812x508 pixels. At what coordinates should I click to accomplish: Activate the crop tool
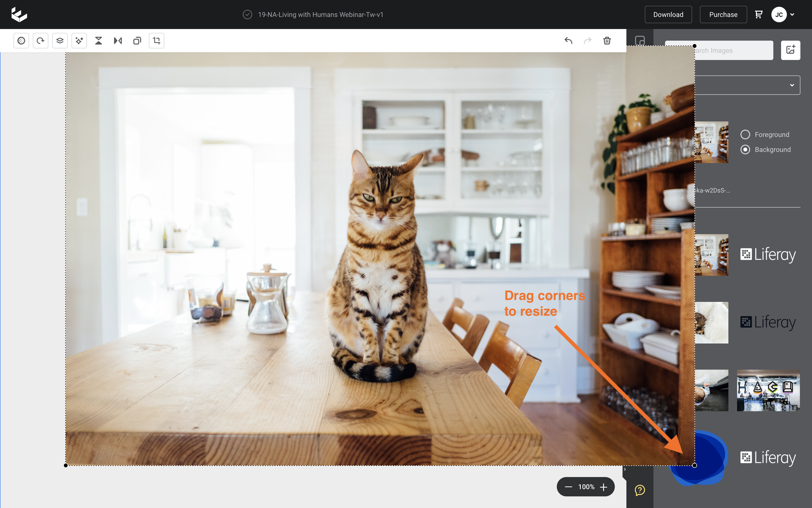(x=157, y=41)
